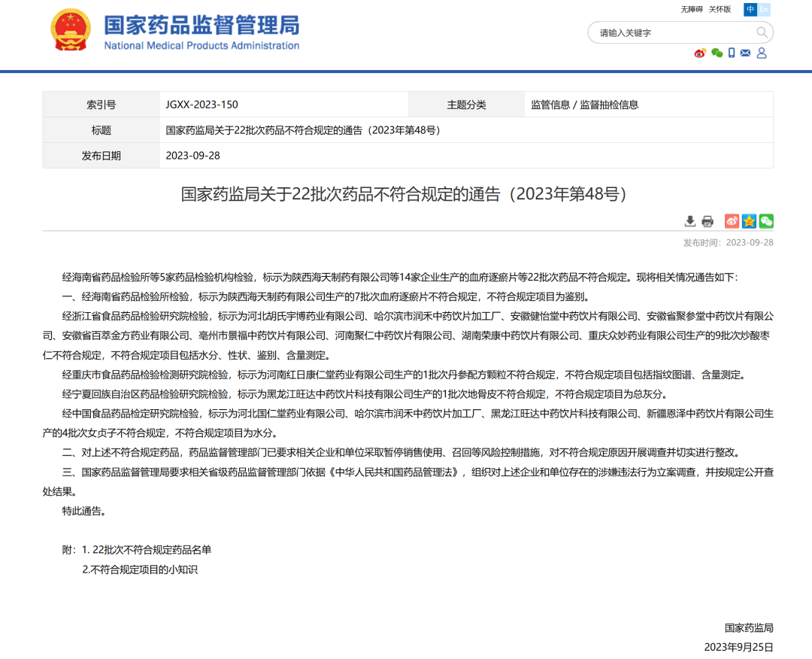The width and height of the screenshot is (812, 659).
Task: Open attachment 1. 22批次不符合规定药品名单
Action: pyautogui.click(x=147, y=550)
